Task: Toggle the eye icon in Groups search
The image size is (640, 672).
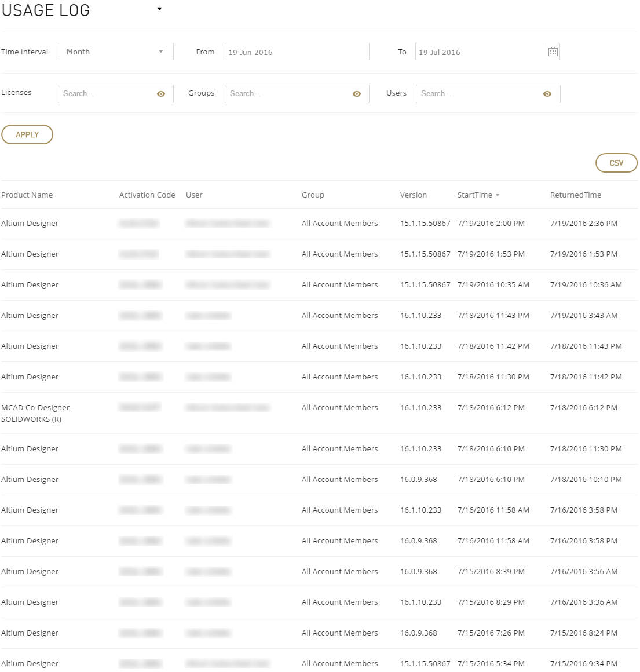Action: pyautogui.click(x=357, y=94)
